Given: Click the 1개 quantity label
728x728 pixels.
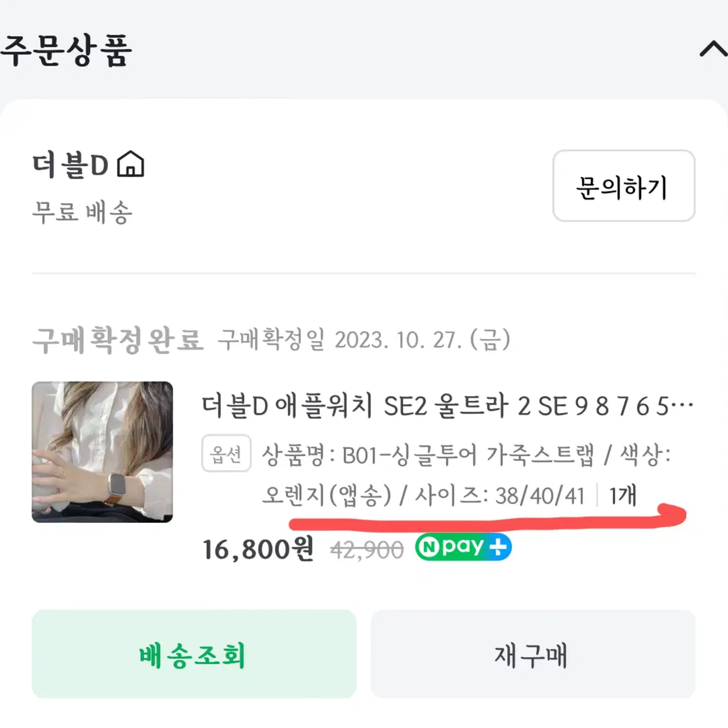Looking at the screenshot, I should tap(622, 495).
